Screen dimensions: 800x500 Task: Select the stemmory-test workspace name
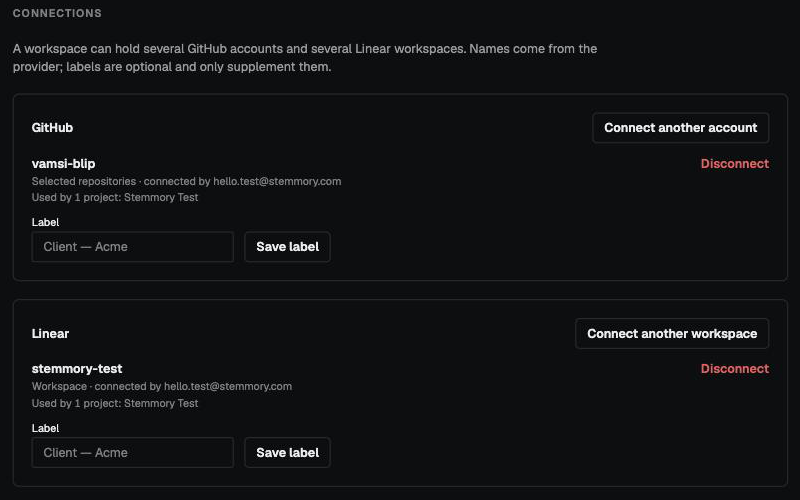pyautogui.click(x=77, y=368)
